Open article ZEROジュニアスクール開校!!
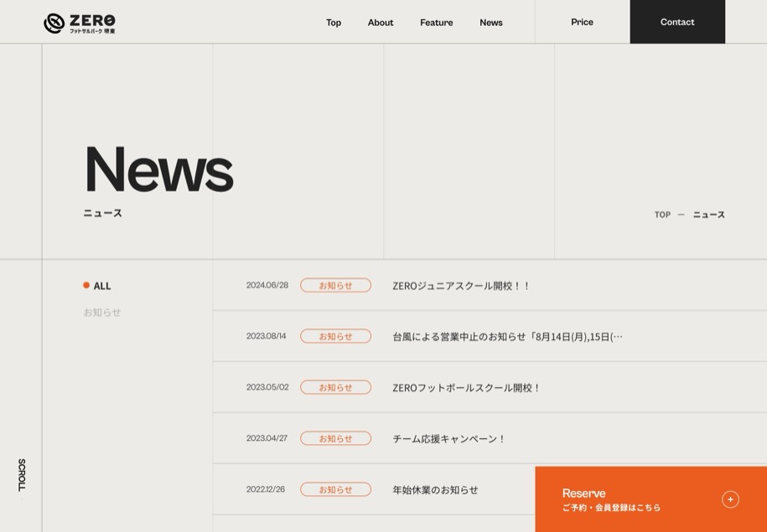 461,286
